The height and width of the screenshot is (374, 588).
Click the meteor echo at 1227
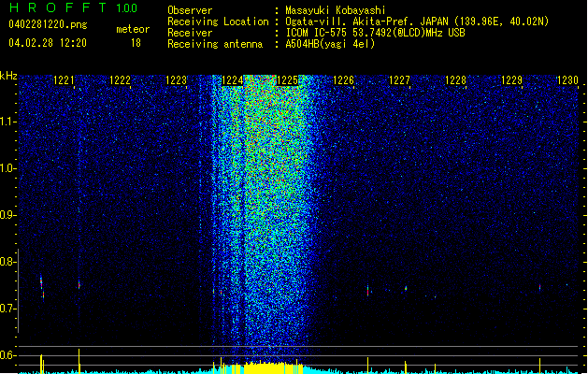point(406,289)
